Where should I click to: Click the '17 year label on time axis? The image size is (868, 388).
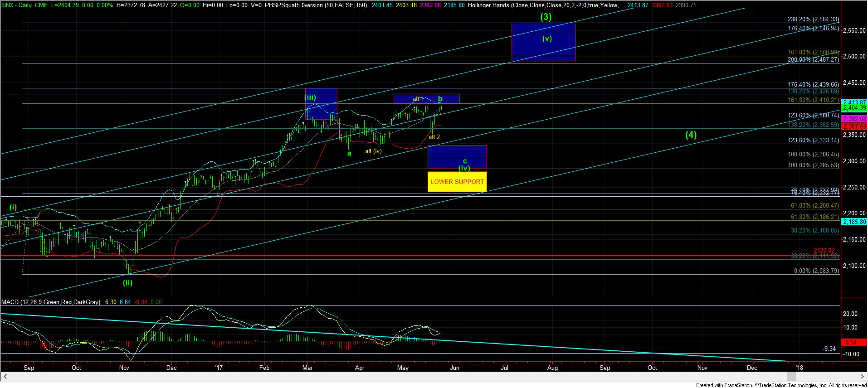coord(219,368)
